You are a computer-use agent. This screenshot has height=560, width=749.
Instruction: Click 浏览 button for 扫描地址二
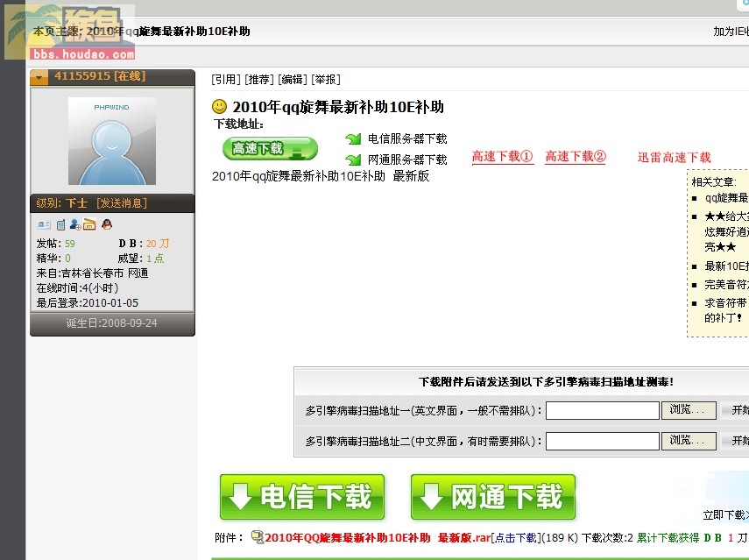(x=689, y=441)
